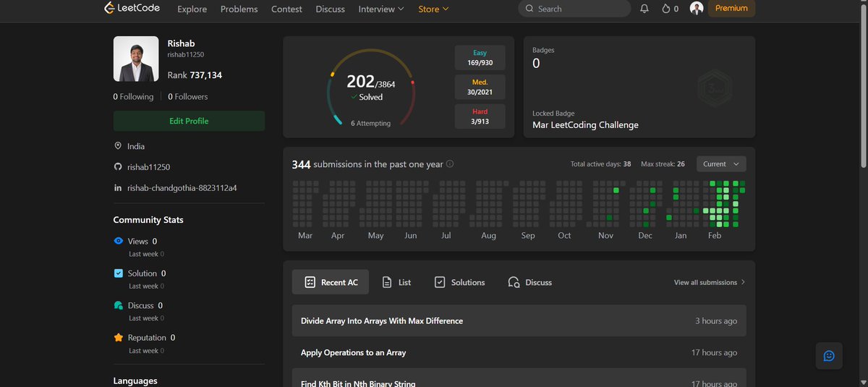
Task: Switch to the Recent AC tab
Action: [x=331, y=282]
